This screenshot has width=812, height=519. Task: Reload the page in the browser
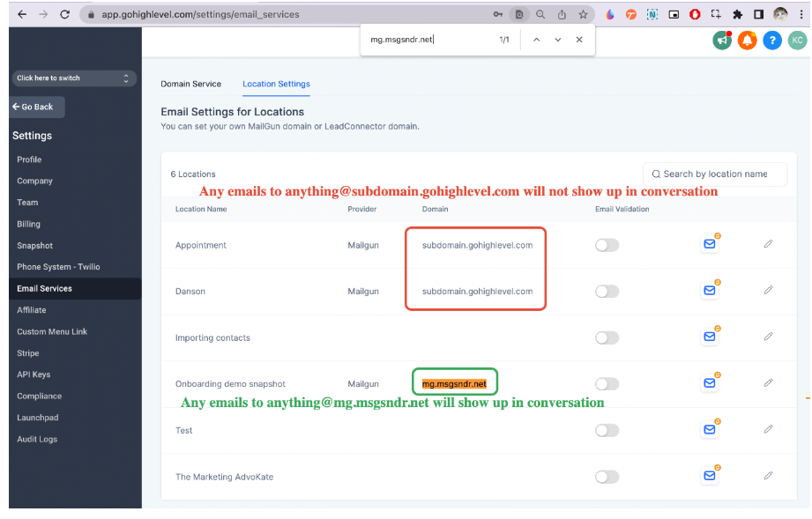65,14
